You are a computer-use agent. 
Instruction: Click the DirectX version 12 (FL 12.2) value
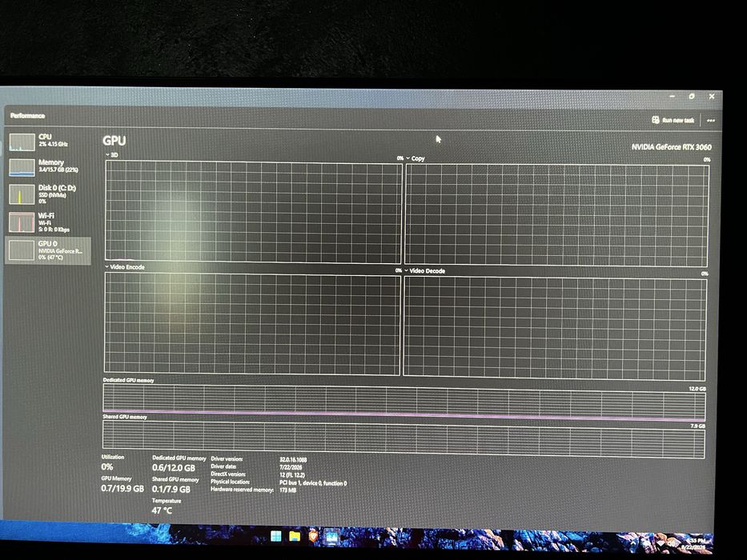coord(292,475)
